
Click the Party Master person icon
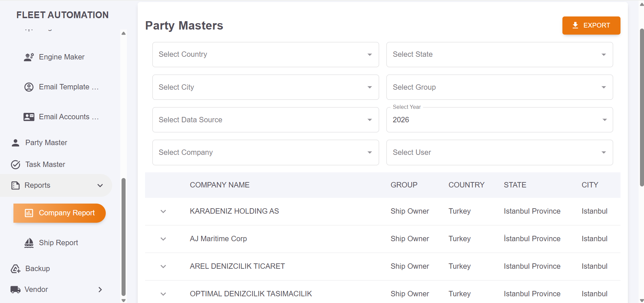click(x=15, y=142)
